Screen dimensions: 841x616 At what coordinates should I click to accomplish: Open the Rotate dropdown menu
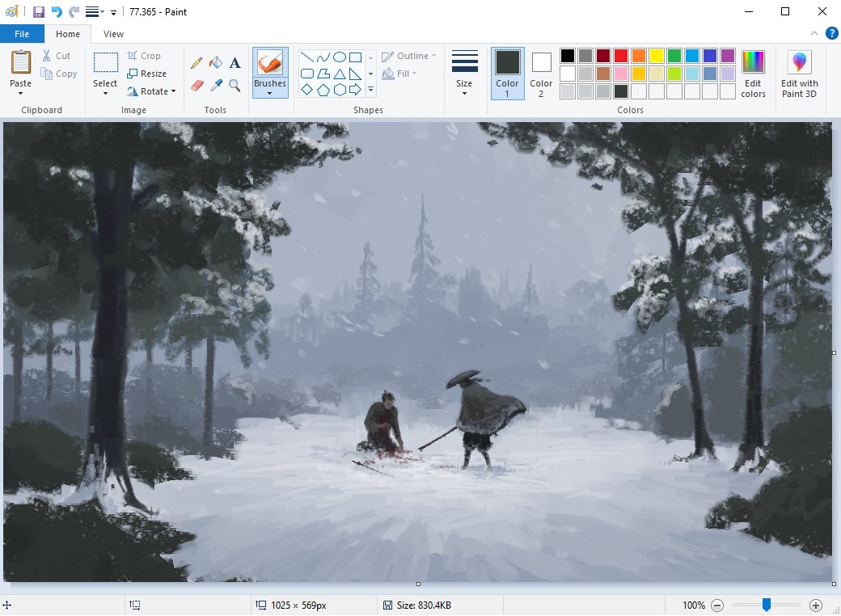(151, 91)
